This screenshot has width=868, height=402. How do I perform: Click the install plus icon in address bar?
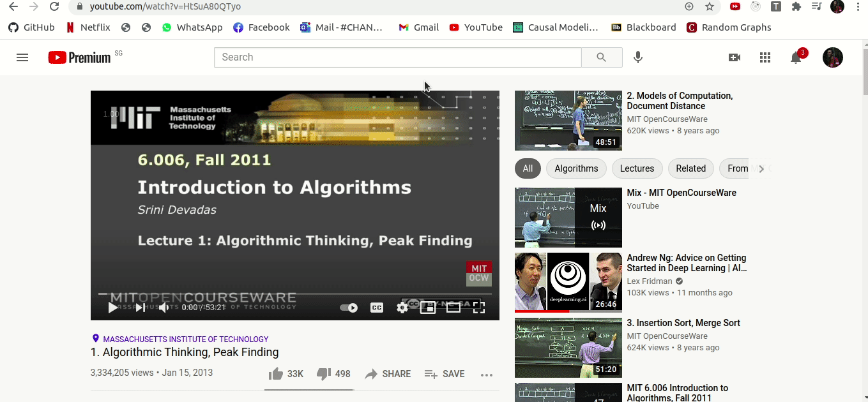click(689, 6)
